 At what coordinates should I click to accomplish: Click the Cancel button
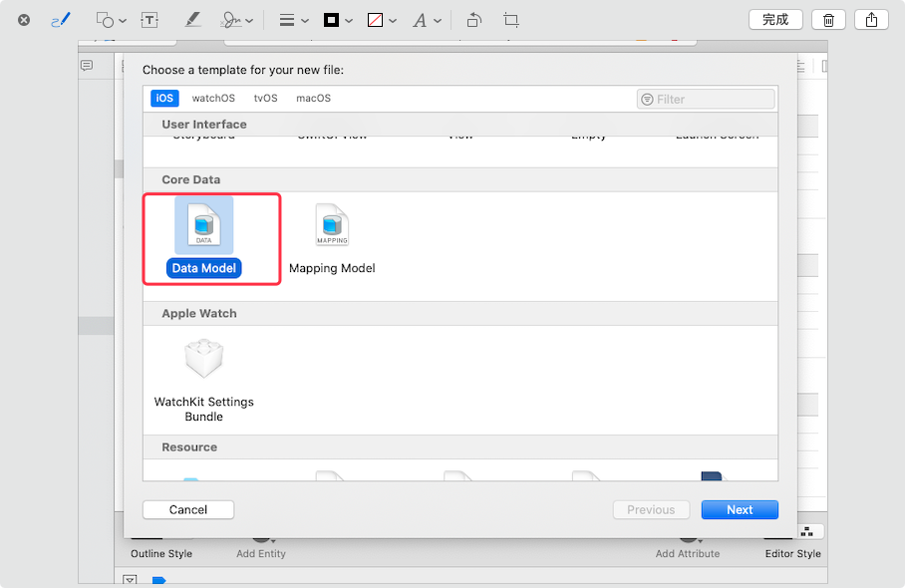188,509
